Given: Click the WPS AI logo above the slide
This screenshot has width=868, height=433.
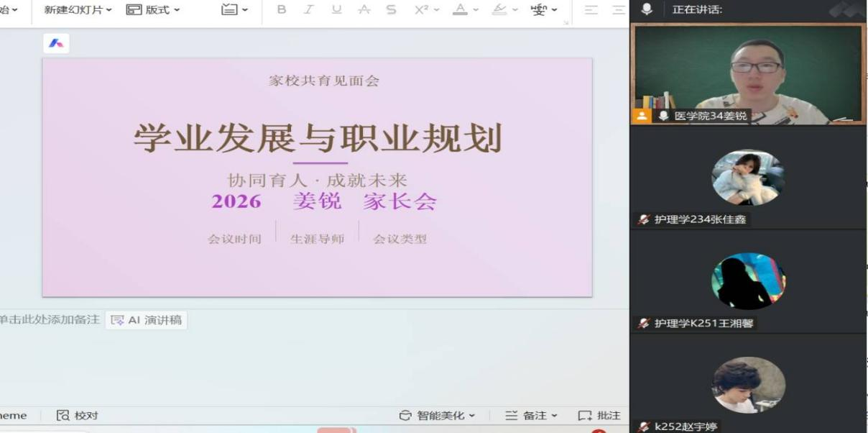Looking at the screenshot, I should (56, 44).
